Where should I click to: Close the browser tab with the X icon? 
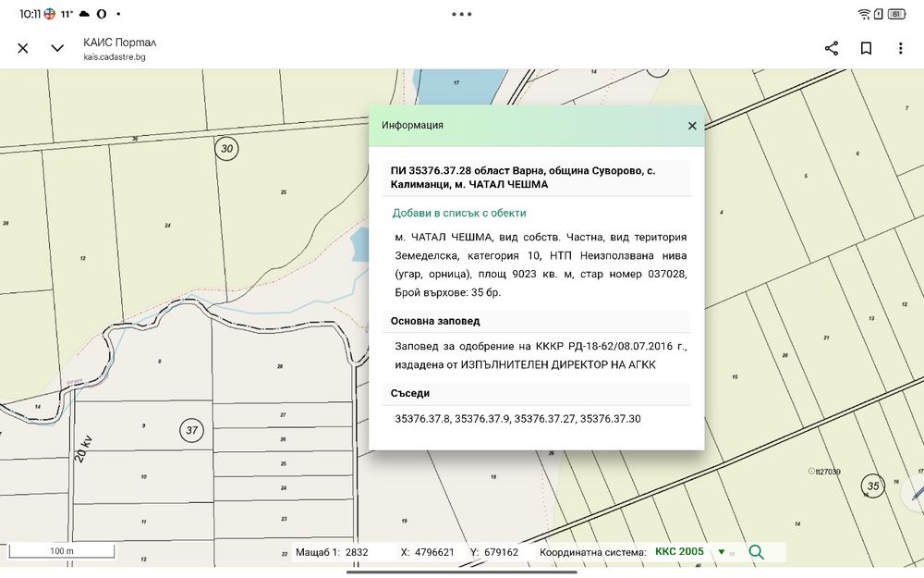click(23, 48)
